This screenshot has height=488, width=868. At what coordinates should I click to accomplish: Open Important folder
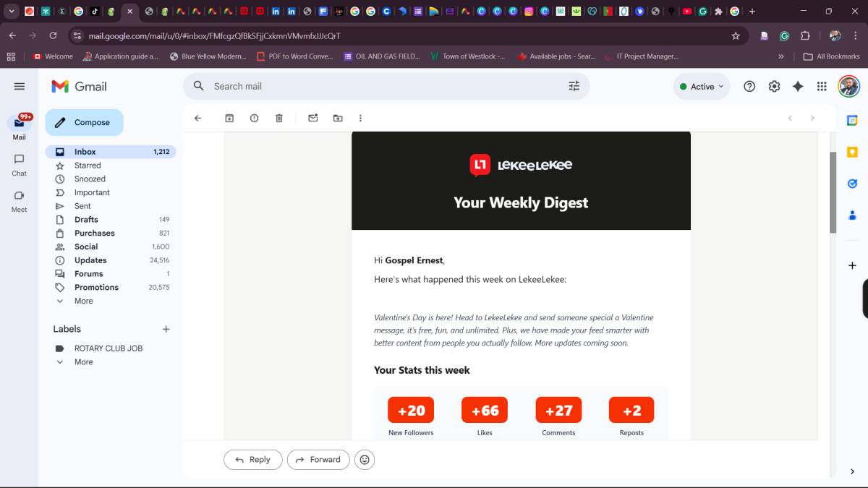(111, 192)
